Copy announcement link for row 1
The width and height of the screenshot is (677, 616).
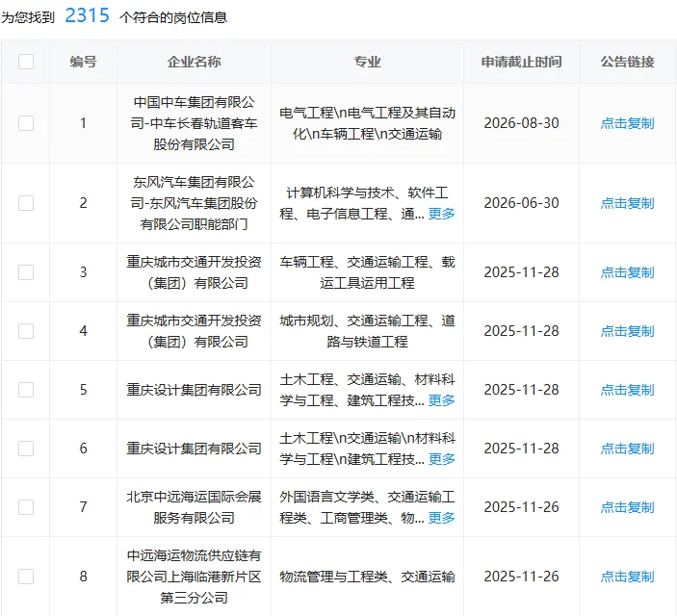click(627, 123)
